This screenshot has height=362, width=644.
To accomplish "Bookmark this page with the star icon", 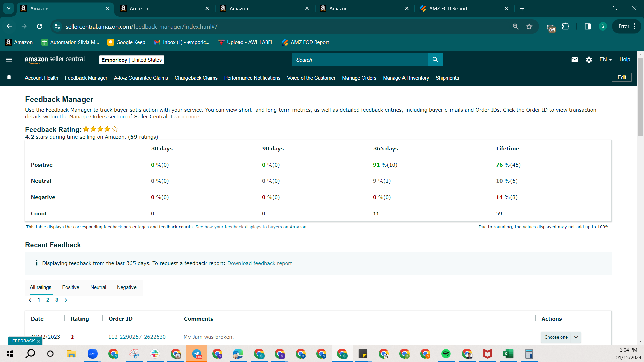I will pyautogui.click(x=529, y=26).
